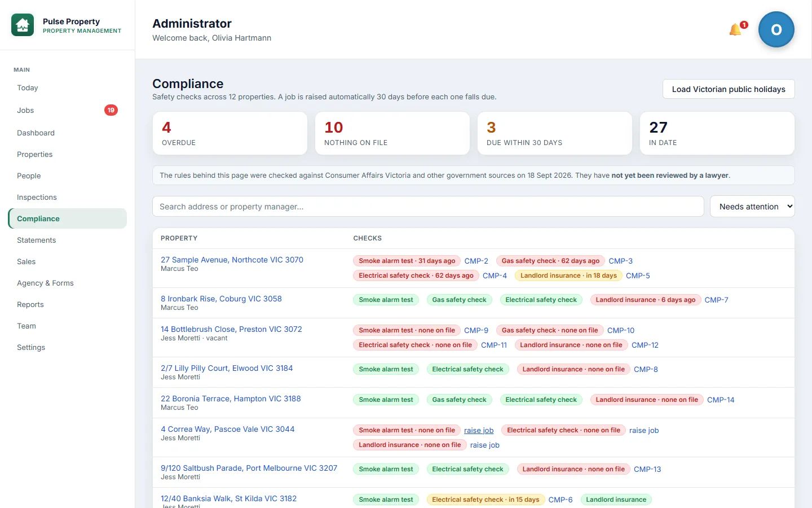Open job link CMP-7
The height and width of the screenshot is (508, 812).
pos(716,300)
